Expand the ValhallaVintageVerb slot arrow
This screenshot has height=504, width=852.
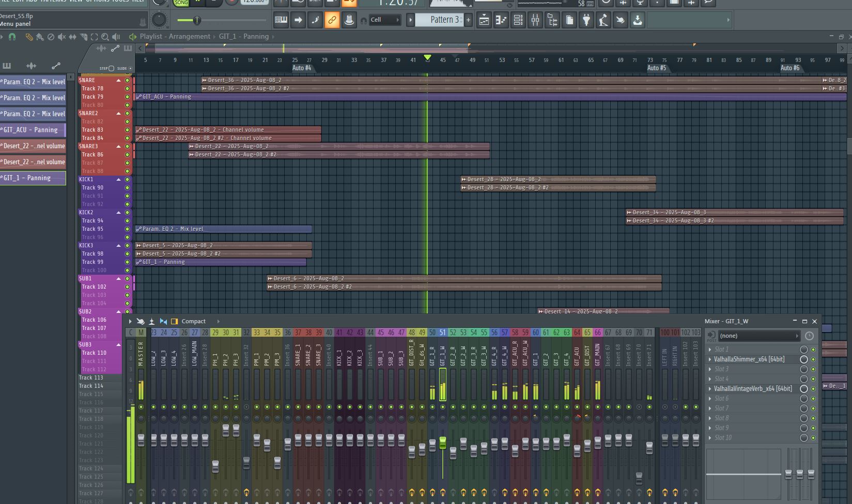pos(710,389)
